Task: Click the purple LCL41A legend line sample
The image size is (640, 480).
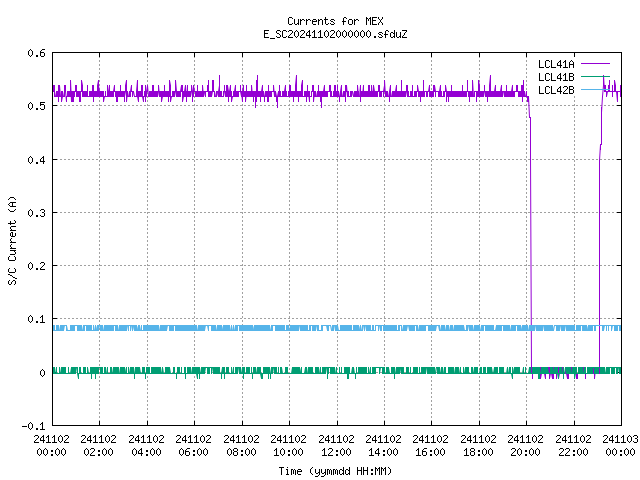Action: click(x=595, y=64)
